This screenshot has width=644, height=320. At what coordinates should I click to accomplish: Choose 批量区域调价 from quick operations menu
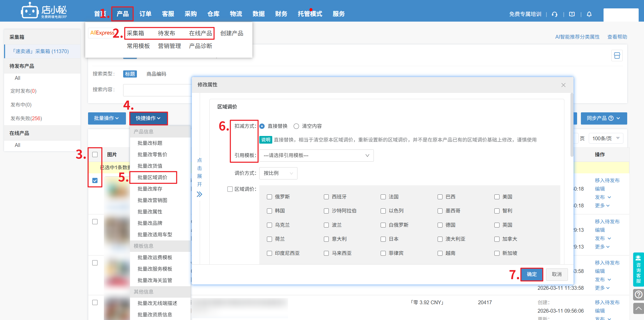tap(152, 177)
